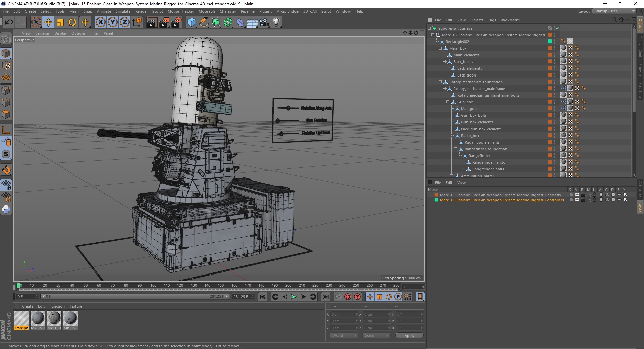The width and height of the screenshot is (644, 349).
Task: Open the World coordinate mode dropdown
Action: (344, 335)
